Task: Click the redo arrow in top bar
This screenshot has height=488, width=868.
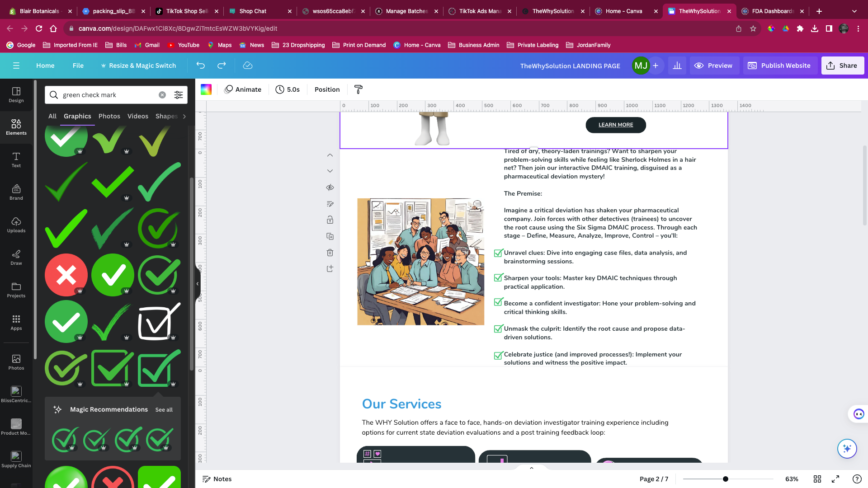Action: coord(222,66)
